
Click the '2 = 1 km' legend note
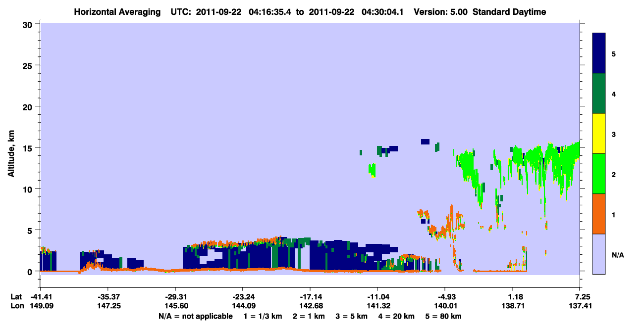(x=309, y=316)
